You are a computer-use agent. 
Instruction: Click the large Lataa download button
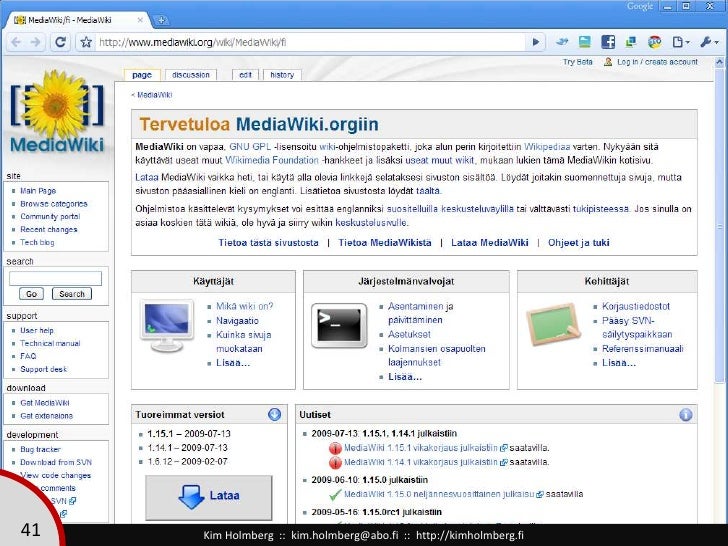pos(209,498)
